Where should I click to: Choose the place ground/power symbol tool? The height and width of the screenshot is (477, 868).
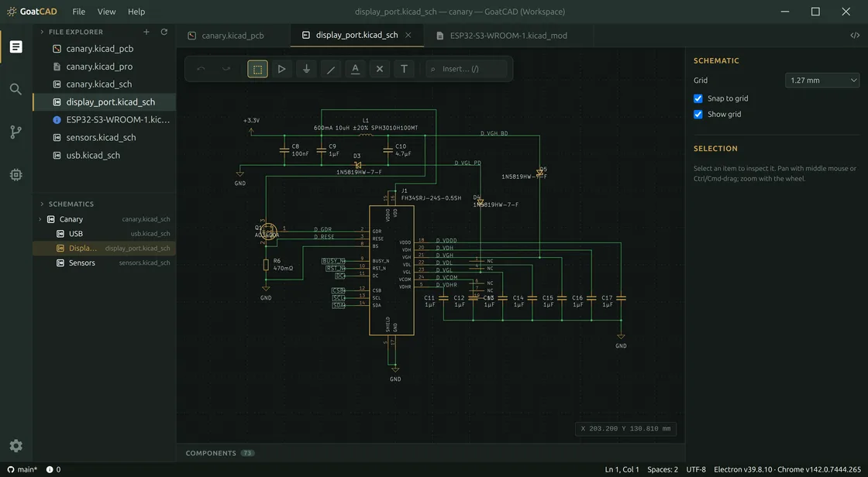306,69
